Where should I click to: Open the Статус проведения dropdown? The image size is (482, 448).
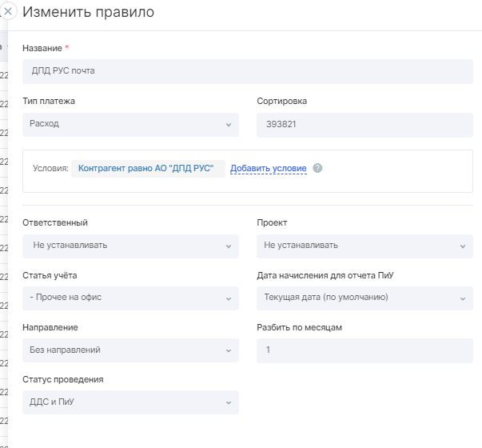click(x=130, y=402)
